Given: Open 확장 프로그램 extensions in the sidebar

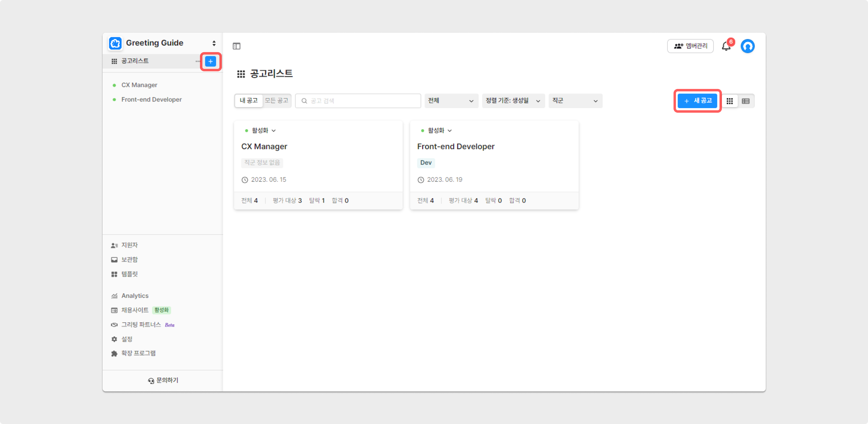Looking at the screenshot, I should click(138, 353).
